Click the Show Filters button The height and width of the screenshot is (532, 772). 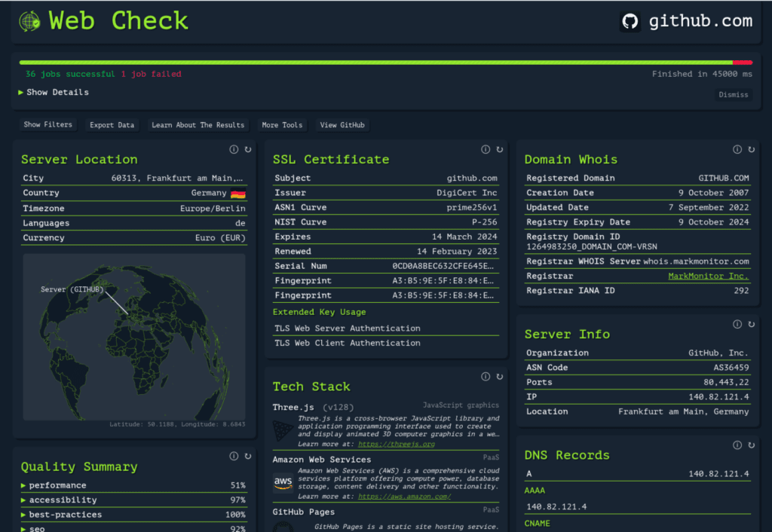47,125
